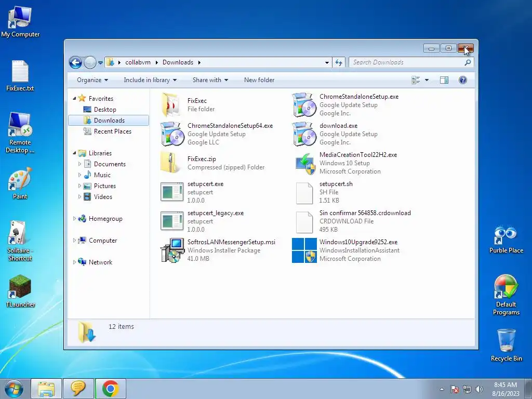Image resolution: width=532 pixels, height=399 pixels.
Task: Expand the Computer node arrow
Action: [x=75, y=240]
